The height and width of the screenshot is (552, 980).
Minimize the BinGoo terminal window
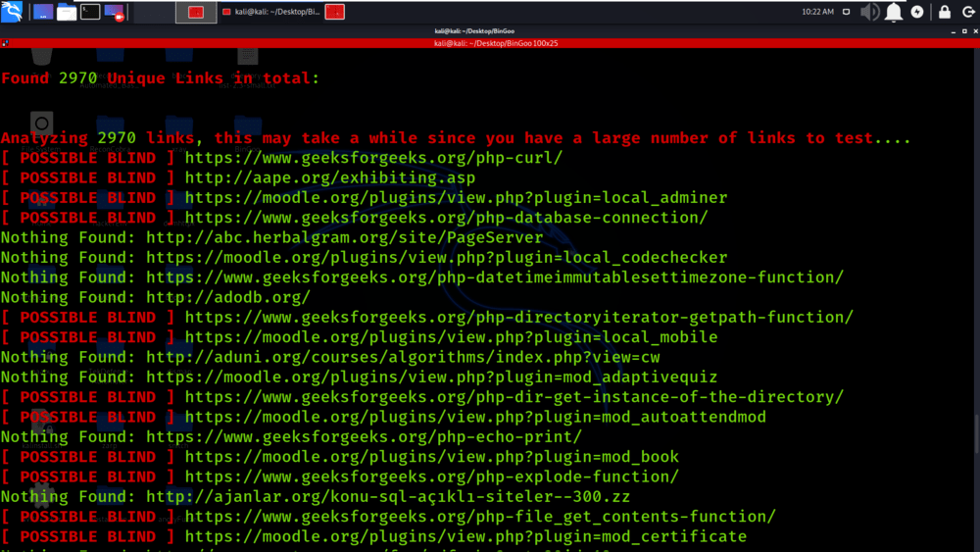point(954,31)
